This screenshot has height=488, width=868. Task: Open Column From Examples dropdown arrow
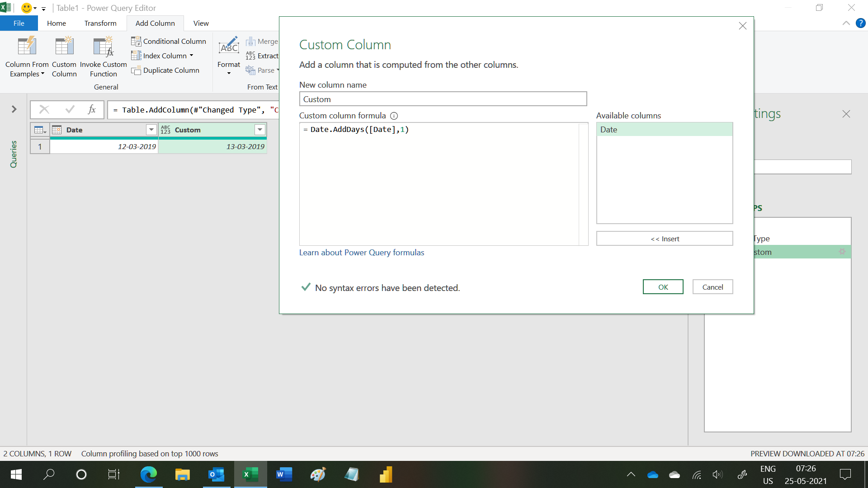tap(42, 74)
